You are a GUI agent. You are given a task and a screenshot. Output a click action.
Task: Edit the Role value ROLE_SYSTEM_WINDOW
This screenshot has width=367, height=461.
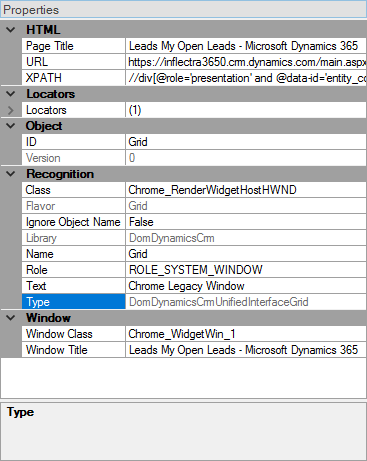tap(246, 270)
